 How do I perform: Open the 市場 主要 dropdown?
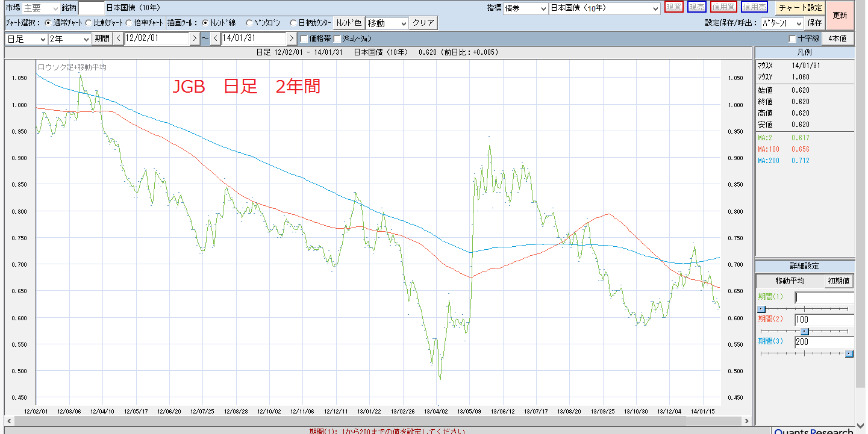42,8
